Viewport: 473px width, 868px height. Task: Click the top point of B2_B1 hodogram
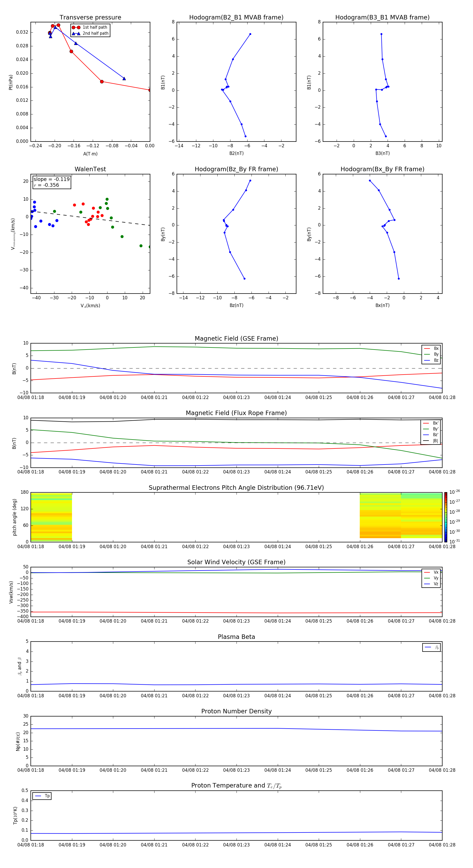click(250, 34)
